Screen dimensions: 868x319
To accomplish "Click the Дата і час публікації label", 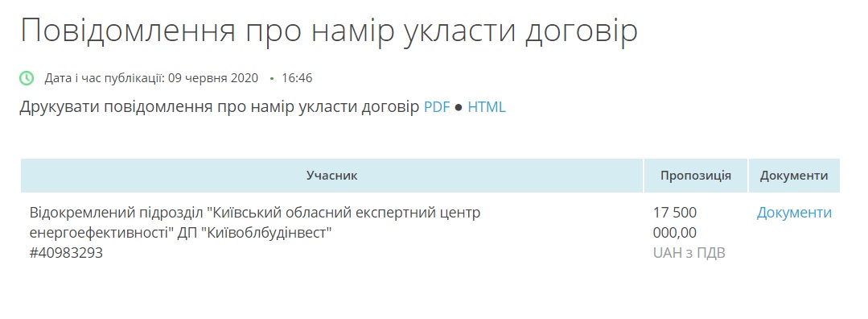I will click(105, 78).
